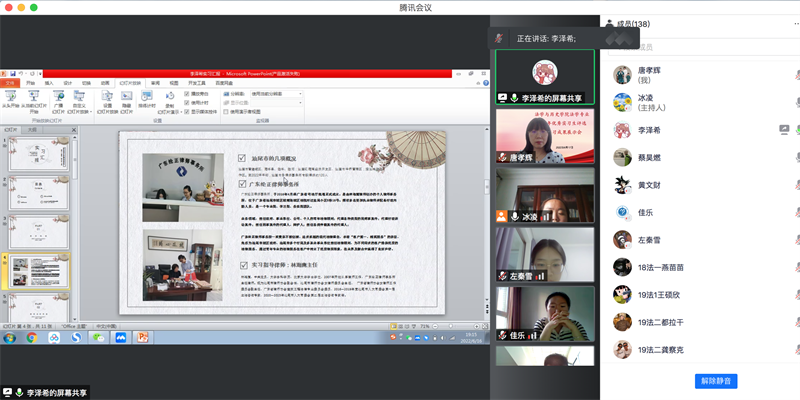Click the 隐藏幻灯片 icon

tap(127, 96)
